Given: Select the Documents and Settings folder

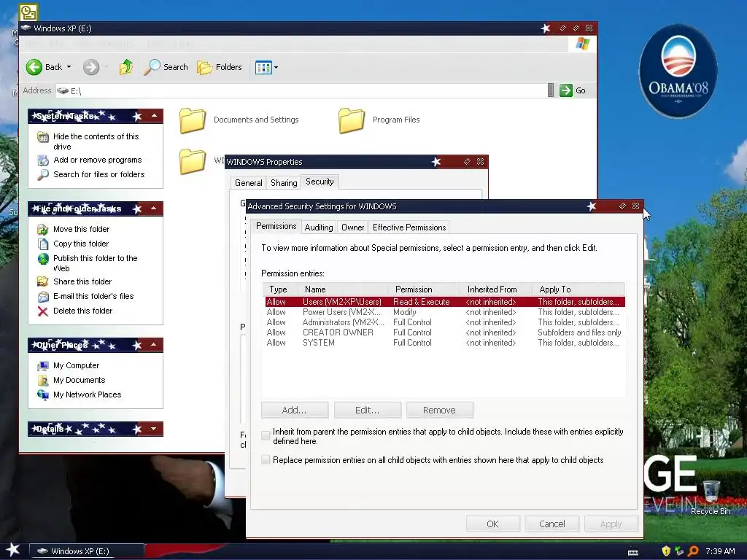Looking at the screenshot, I should click(239, 120).
